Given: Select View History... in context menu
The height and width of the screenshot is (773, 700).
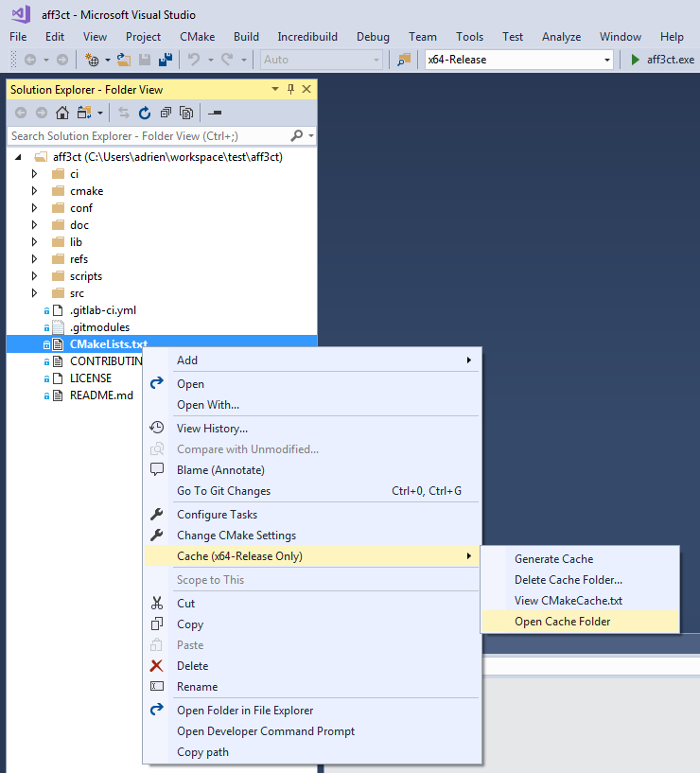Looking at the screenshot, I should click(x=312, y=429).
